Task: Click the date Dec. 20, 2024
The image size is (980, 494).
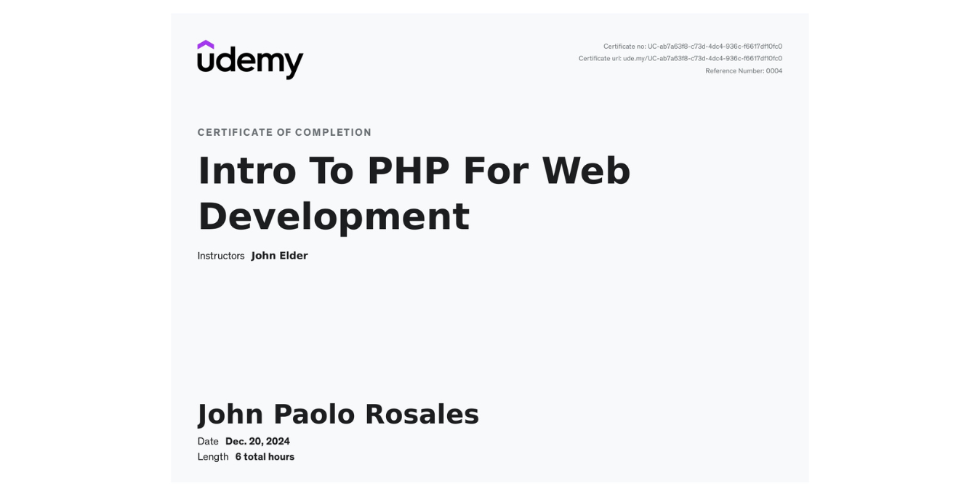Action: click(x=257, y=441)
